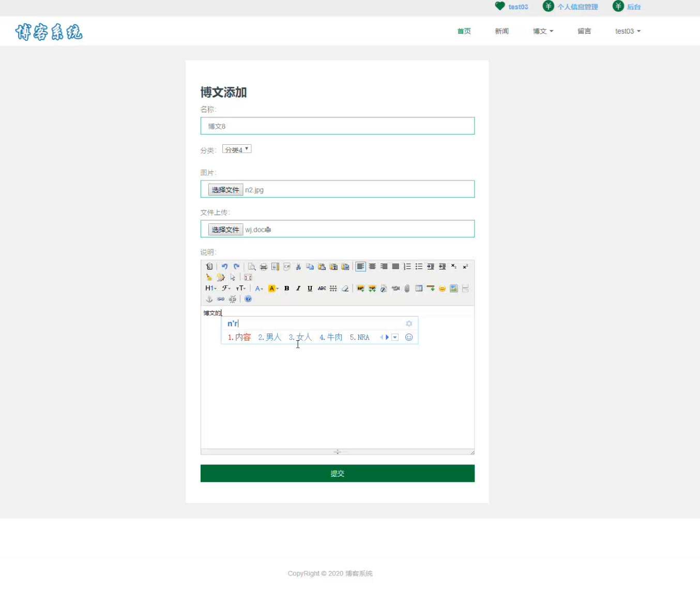Click the redo arrow in editor toolbar
Screen dimensions: 700x589
[x=236, y=266]
